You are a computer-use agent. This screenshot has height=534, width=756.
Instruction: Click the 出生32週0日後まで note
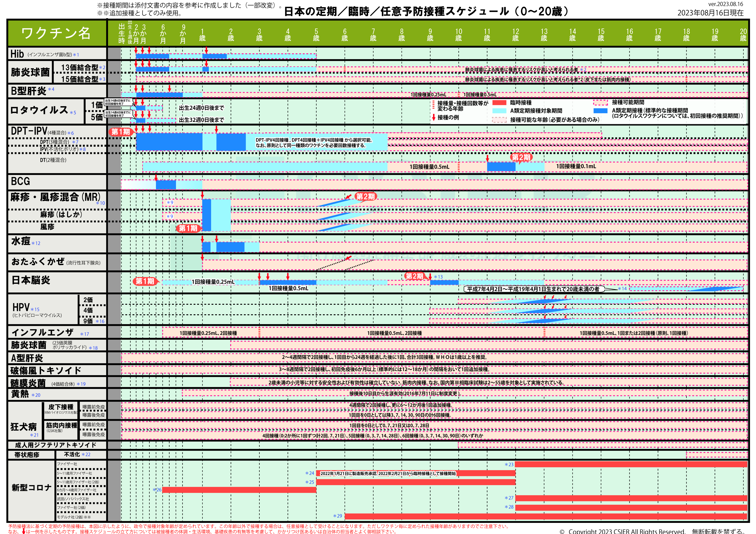201,120
